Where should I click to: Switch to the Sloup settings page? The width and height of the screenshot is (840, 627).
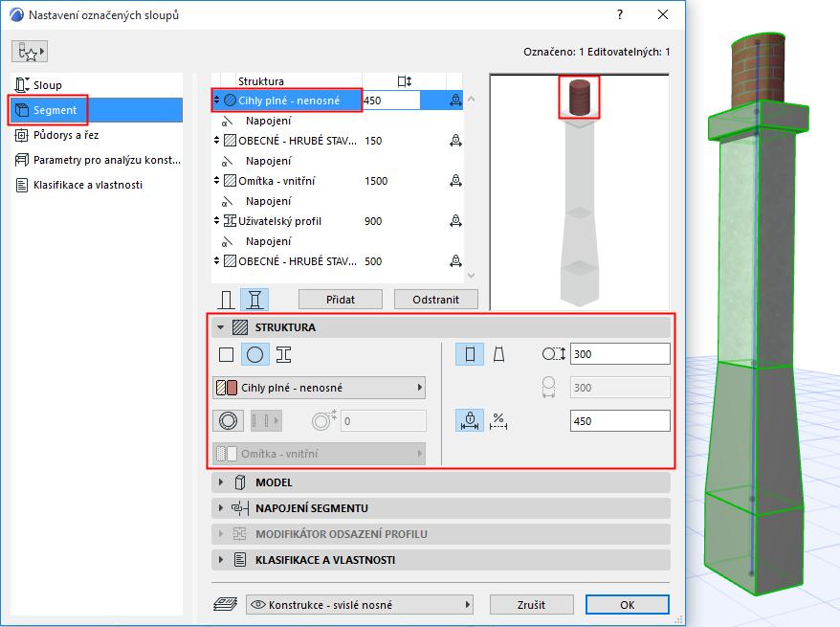(x=48, y=84)
